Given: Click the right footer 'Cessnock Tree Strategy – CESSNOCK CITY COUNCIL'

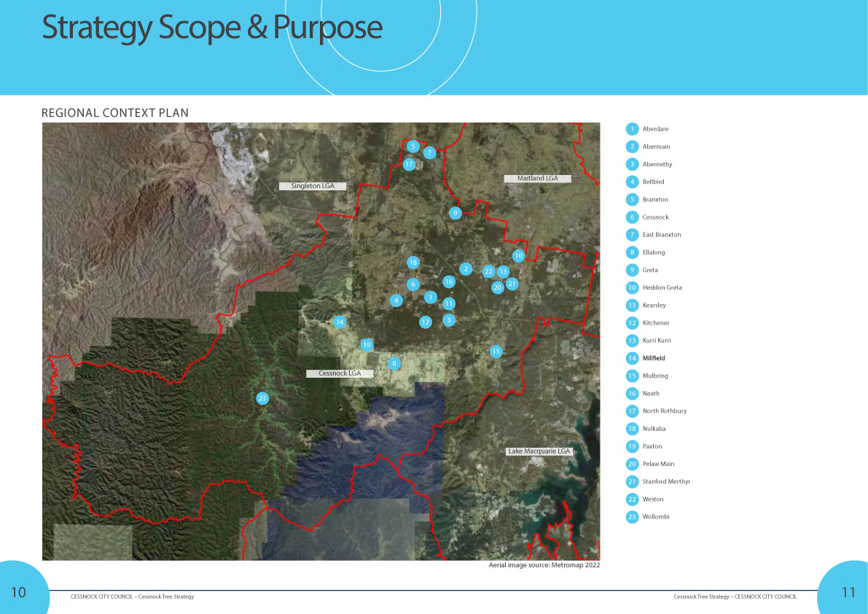Looking at the screenshot, I should pyautogui.click(x=735, y=596).
